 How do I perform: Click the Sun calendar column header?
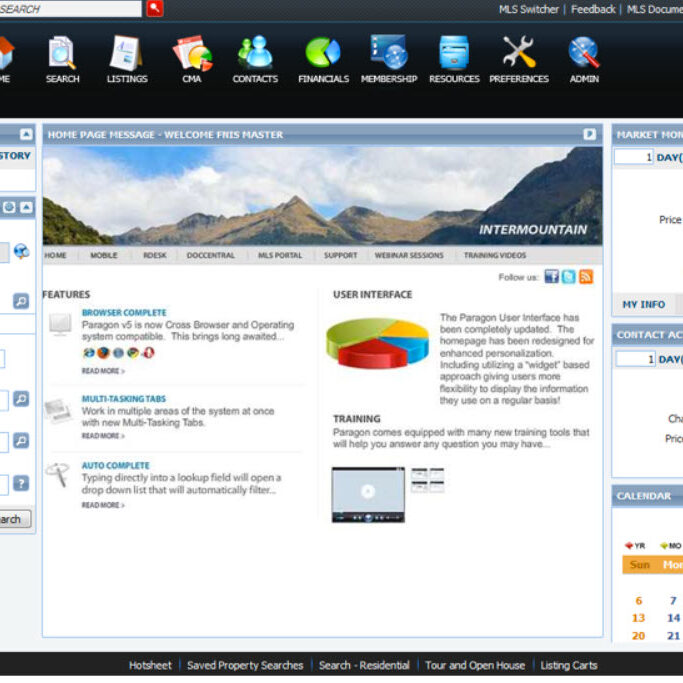[x=639, y=565]
